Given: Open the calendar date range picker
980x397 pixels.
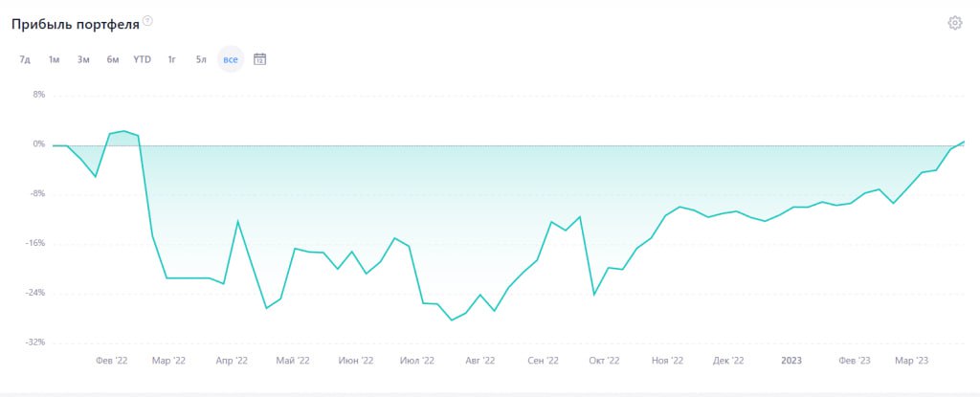Looking at the screenshot, I should (260, 59).
